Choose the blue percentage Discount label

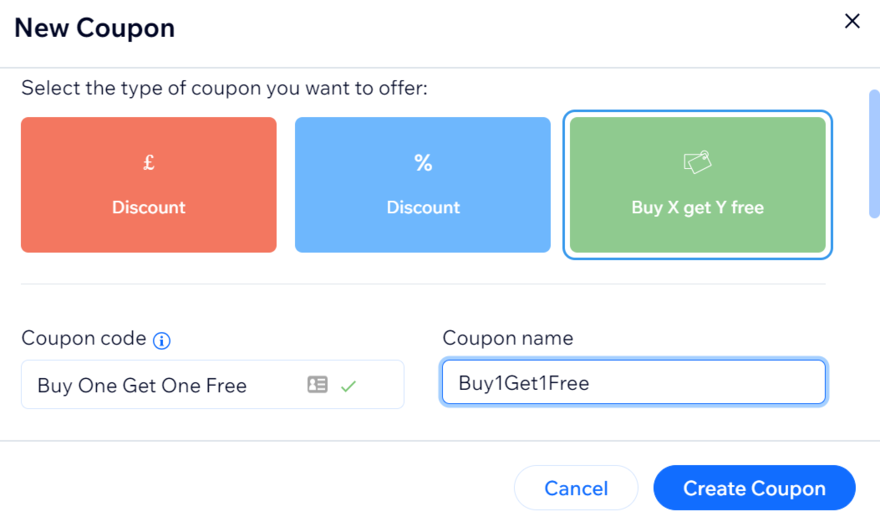[x=423, y=207]
